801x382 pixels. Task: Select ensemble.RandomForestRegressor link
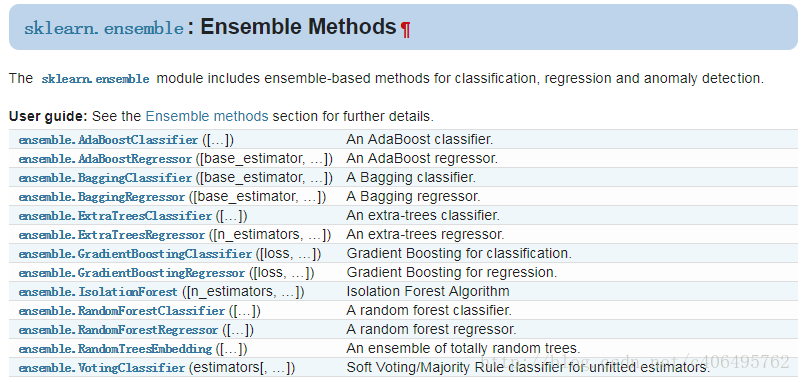(119, 329)
